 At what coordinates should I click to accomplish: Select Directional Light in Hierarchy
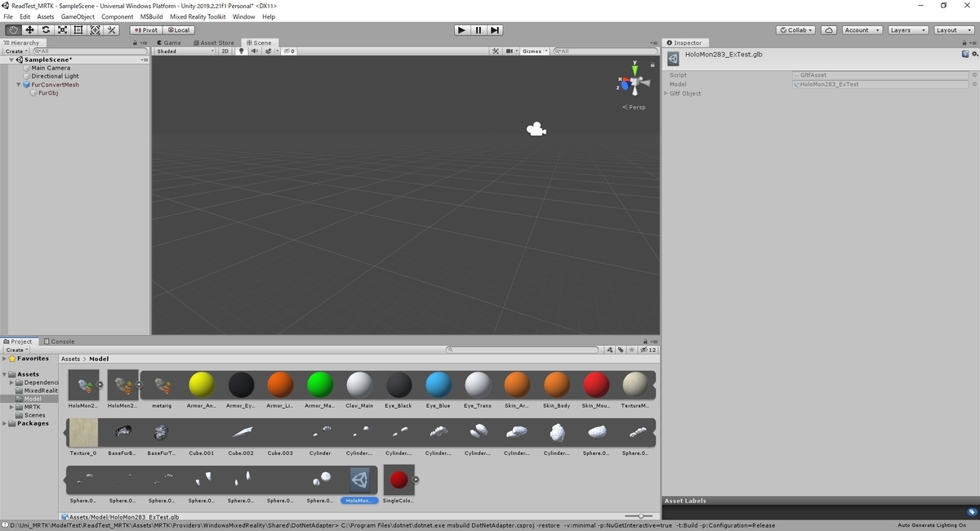point(55,76)
